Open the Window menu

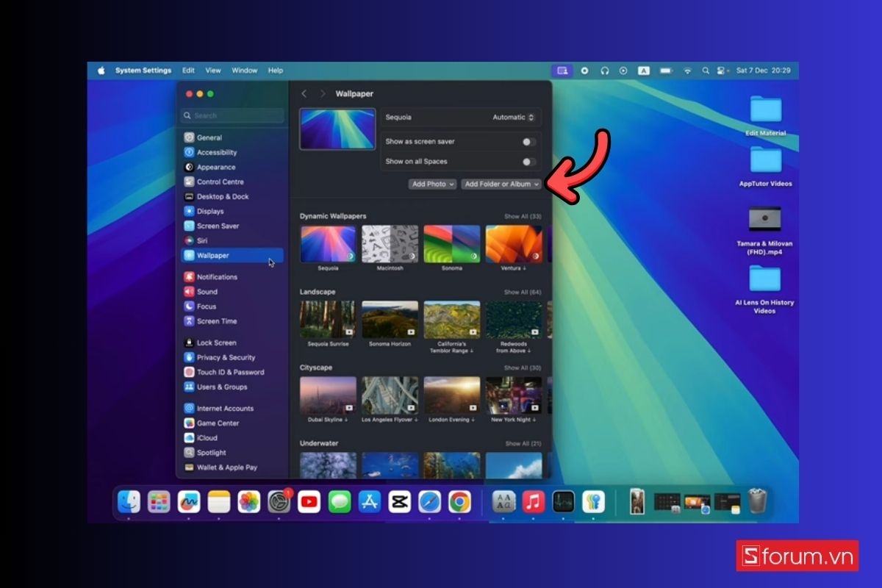tap(245, 71)
